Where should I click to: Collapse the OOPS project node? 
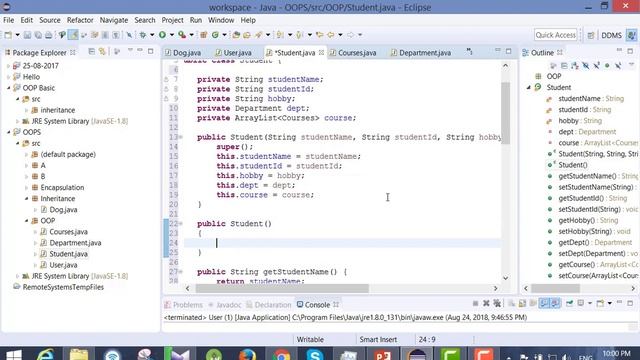[x=9, y=132]
